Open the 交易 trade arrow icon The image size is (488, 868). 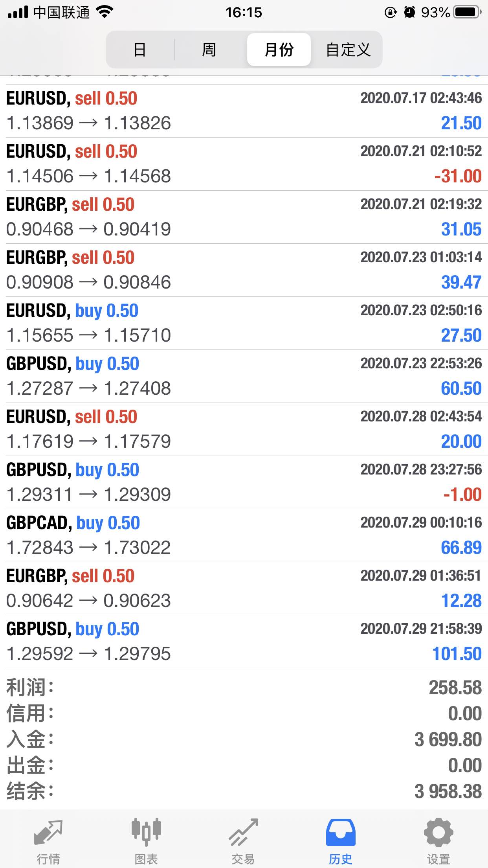click(x=243, y=832)
